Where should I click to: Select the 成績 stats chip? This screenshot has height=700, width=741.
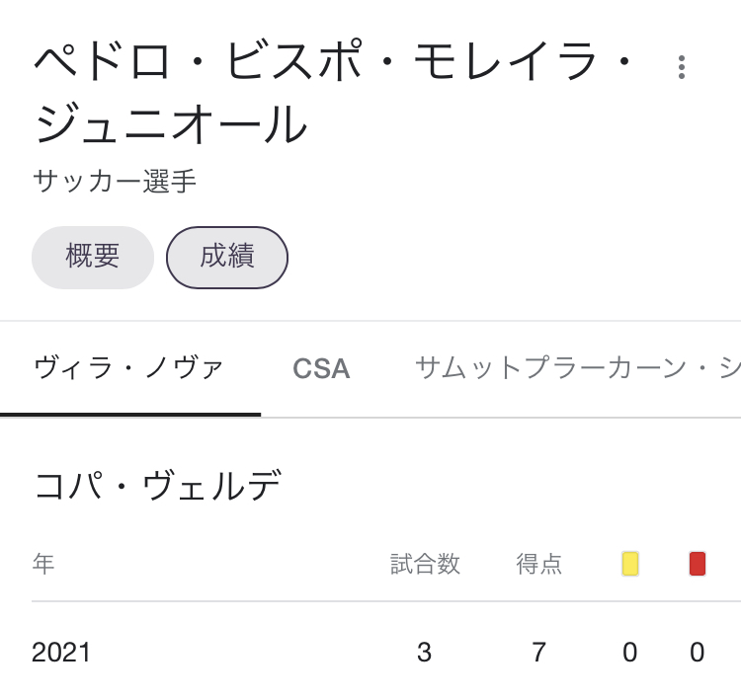[x=227, y=257]
